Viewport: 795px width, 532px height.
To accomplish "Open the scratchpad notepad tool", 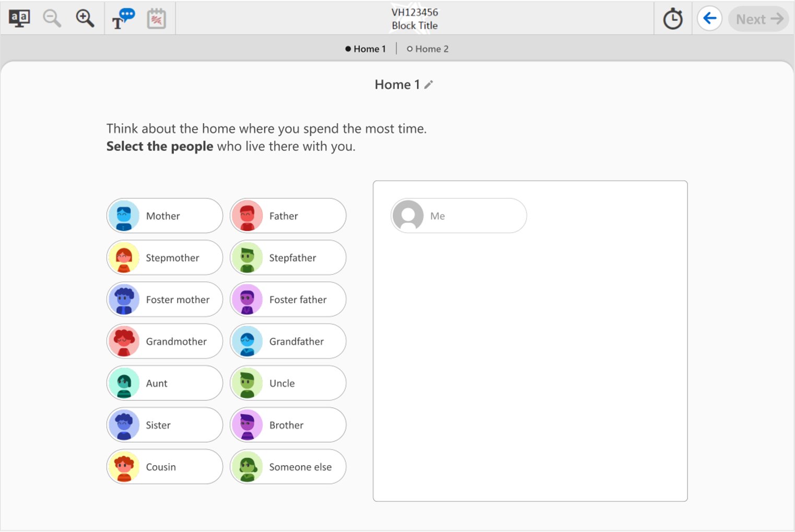I will point(156,19).
